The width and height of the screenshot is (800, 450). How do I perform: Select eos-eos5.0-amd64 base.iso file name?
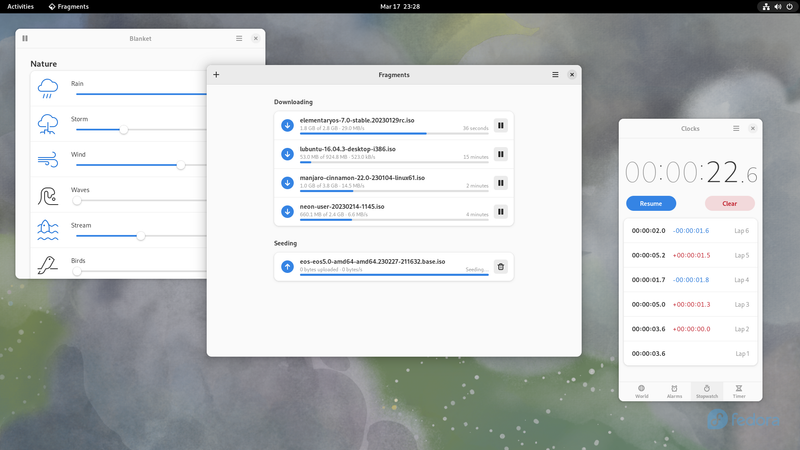click(372, 261)
